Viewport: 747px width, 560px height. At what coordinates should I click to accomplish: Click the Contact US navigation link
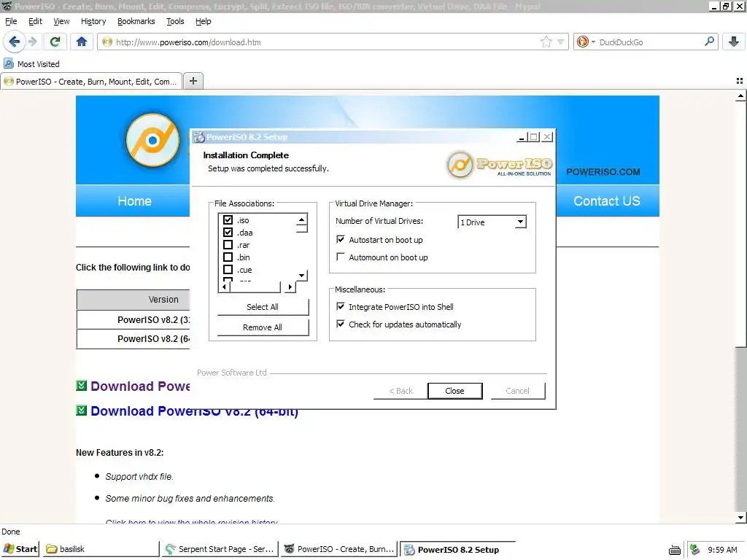[606, 201]
